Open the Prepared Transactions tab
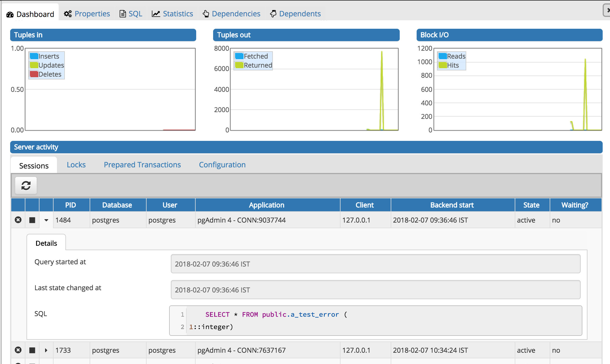 point(142,165)
